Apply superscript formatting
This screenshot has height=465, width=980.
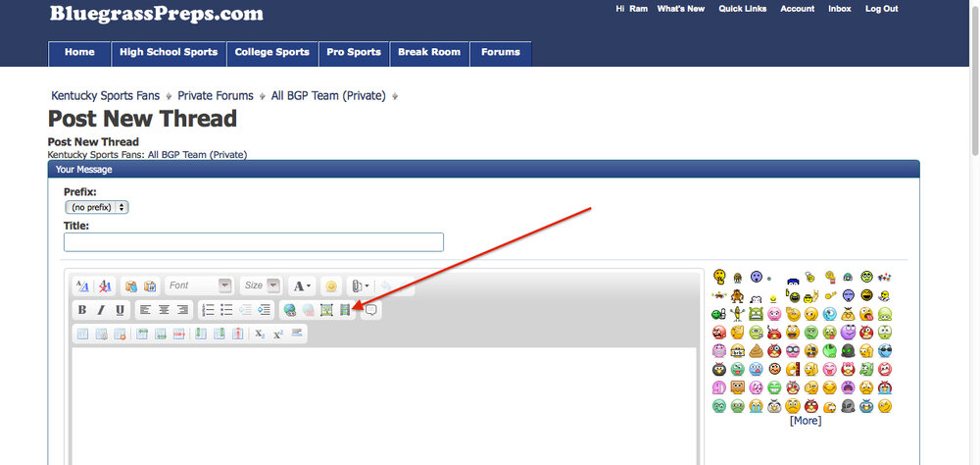(x=278, y=335)
